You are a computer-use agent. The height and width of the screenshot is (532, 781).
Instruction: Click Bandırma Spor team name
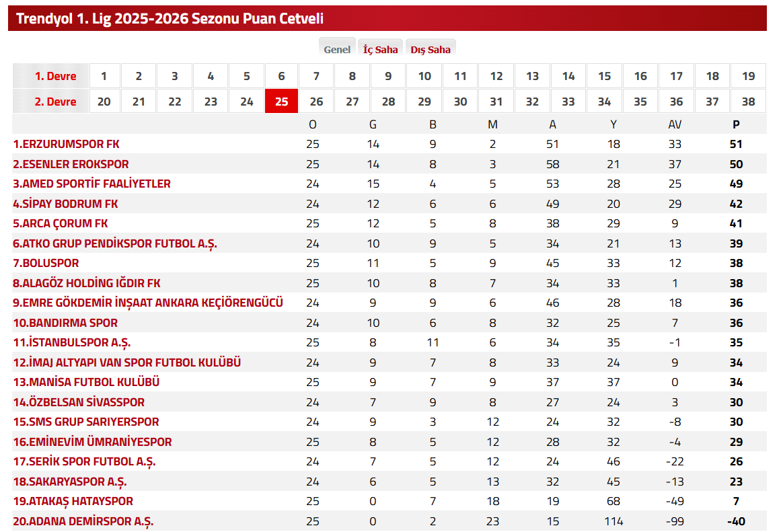(x=65, y=323)
